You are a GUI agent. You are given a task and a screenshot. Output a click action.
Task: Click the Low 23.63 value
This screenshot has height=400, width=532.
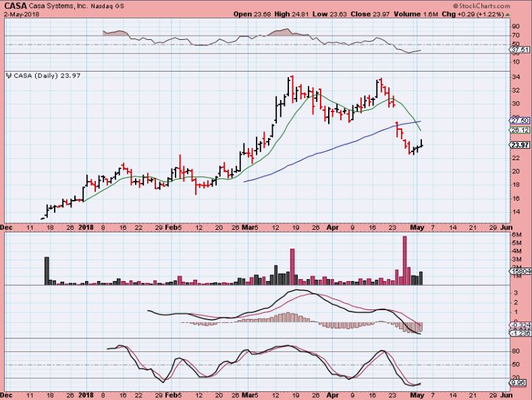(x=330, y=14)
